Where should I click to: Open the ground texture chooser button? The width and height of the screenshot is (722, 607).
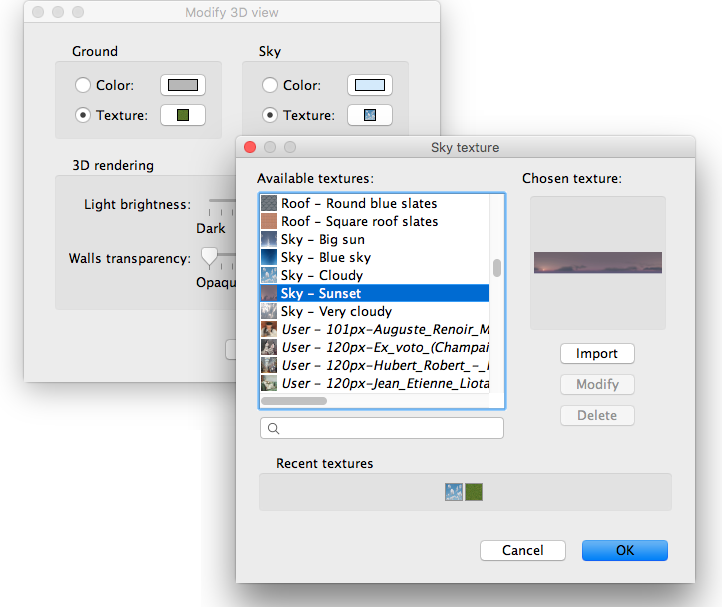pyautogui.click(x=183, y=116)
